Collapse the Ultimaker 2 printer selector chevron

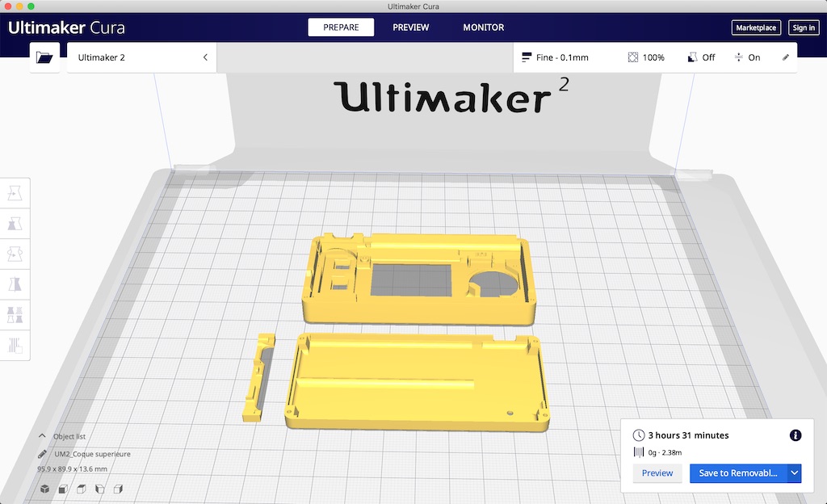[x=205, y=57]
